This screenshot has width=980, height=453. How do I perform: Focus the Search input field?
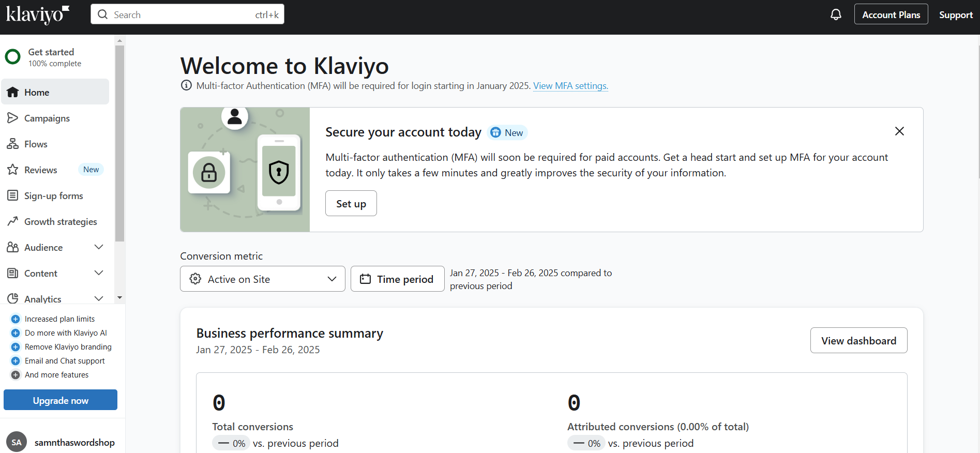pos(187,14)
